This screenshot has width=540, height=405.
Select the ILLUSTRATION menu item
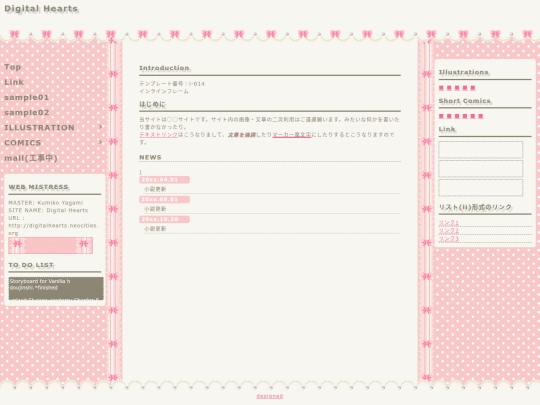[x=39, y=127]
